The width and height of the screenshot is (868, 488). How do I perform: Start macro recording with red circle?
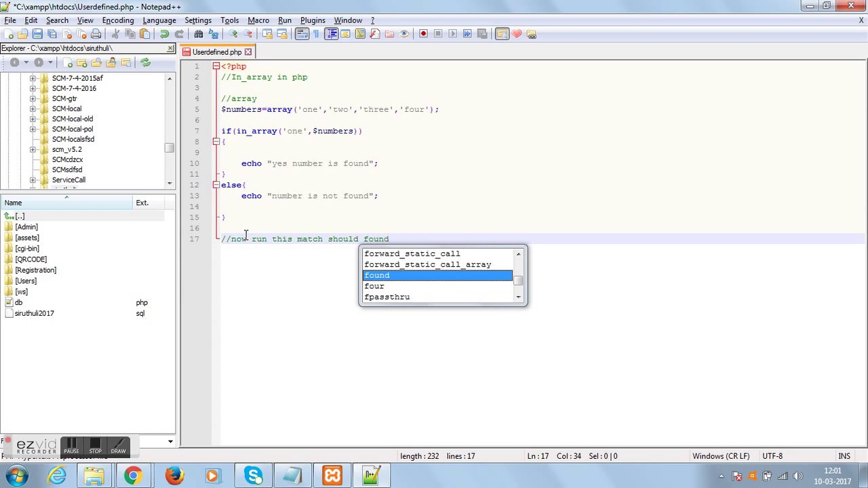tap(423, 34)
